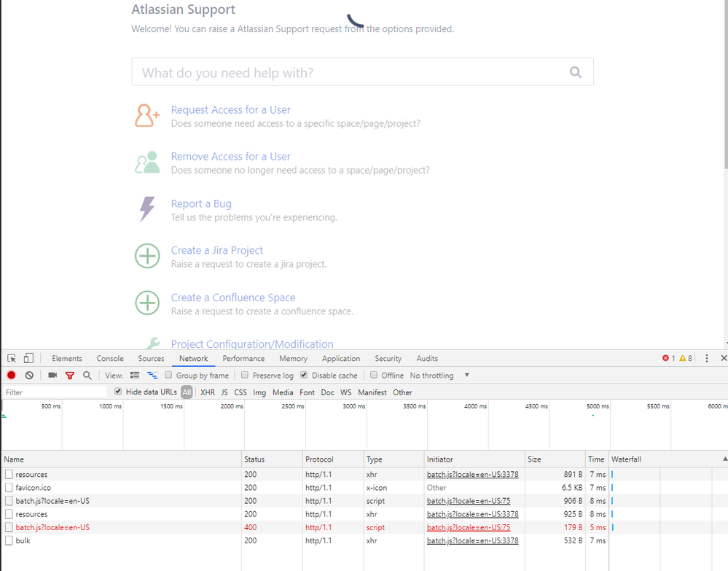Select the Network tab
Viewport: 728px width, 571px height.
(x=194, y=358)
